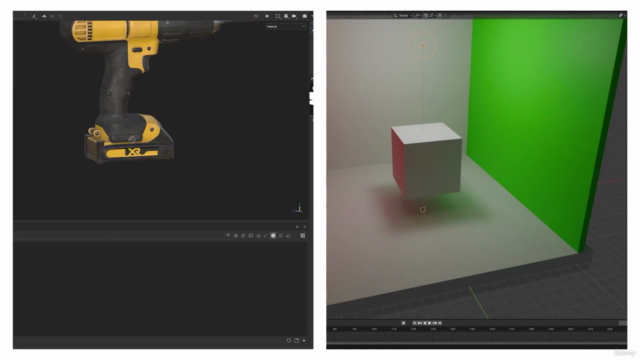Click the crossed-out icon in left viewport toolbar
This screenshot has width=640, height=360.
(256, 16)
